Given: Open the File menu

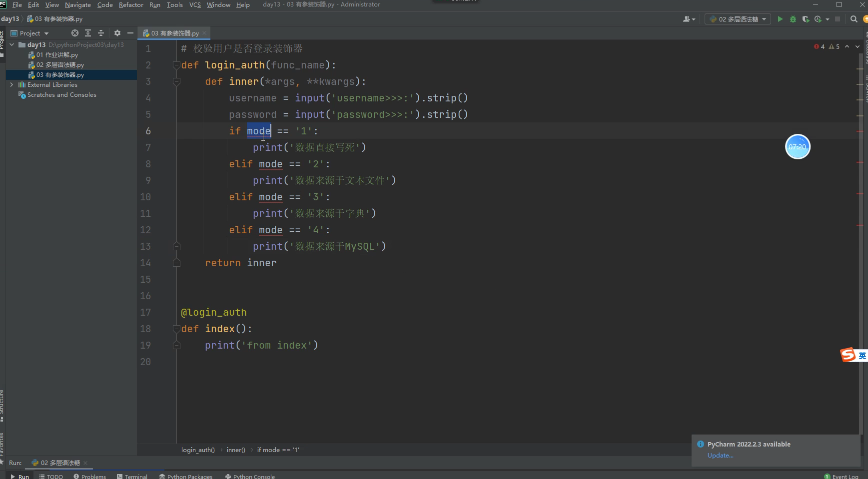Looking at the screenshot, I should (x=17, y=4).
